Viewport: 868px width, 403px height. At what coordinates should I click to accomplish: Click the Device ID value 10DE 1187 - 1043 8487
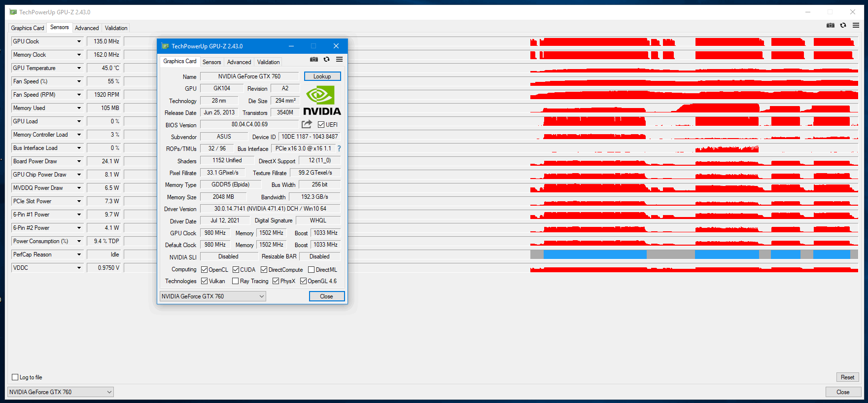[x=310, y=137]
